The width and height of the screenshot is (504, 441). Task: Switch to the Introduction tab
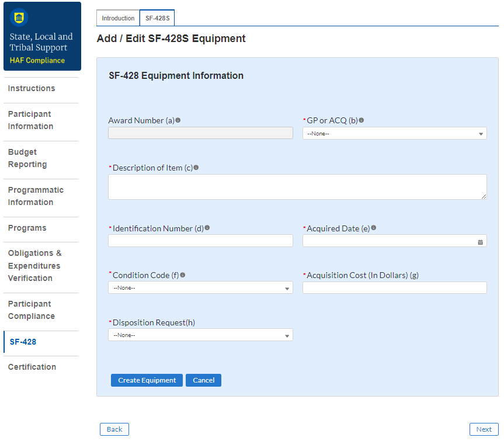(118, 18)
